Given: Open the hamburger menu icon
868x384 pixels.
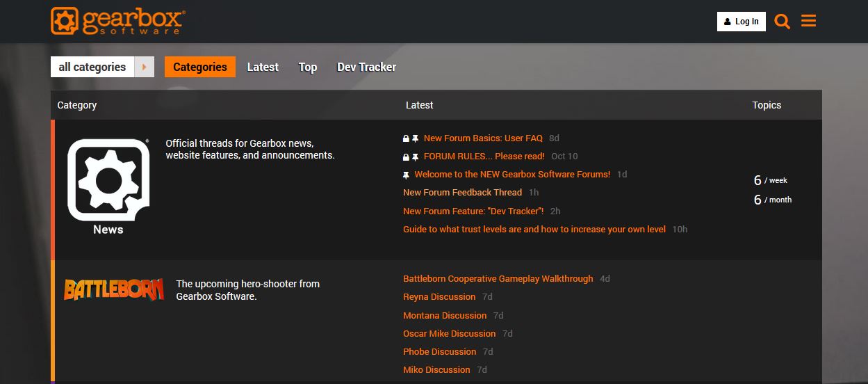Looking at the screenshot, I should coord(808,21).
